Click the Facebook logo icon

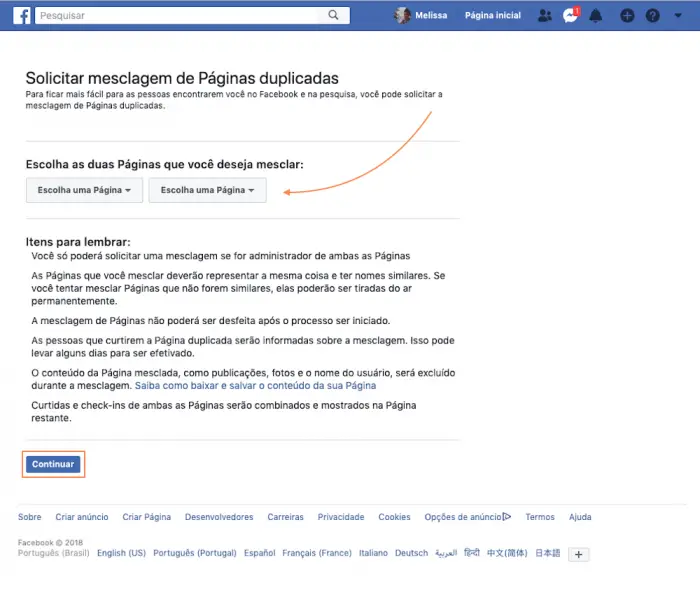click(x=21, y=16)
